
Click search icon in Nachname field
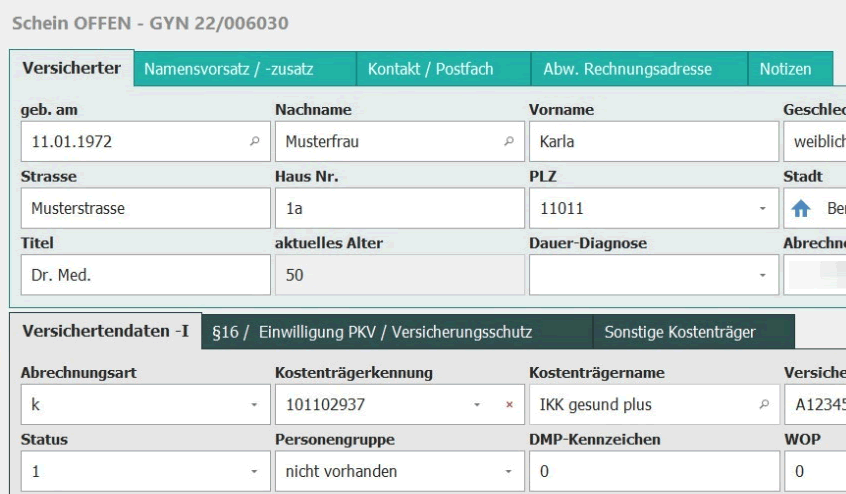pos(507,142)
